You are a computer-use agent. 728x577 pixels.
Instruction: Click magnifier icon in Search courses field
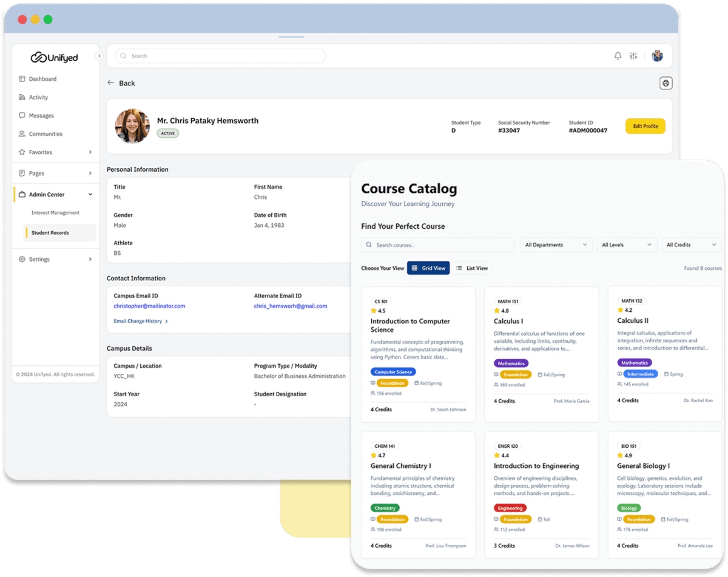[x=369, y=245]
